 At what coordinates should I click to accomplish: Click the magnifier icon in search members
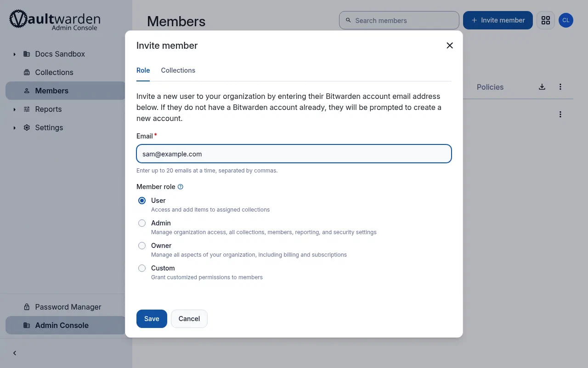pos(349,20)
